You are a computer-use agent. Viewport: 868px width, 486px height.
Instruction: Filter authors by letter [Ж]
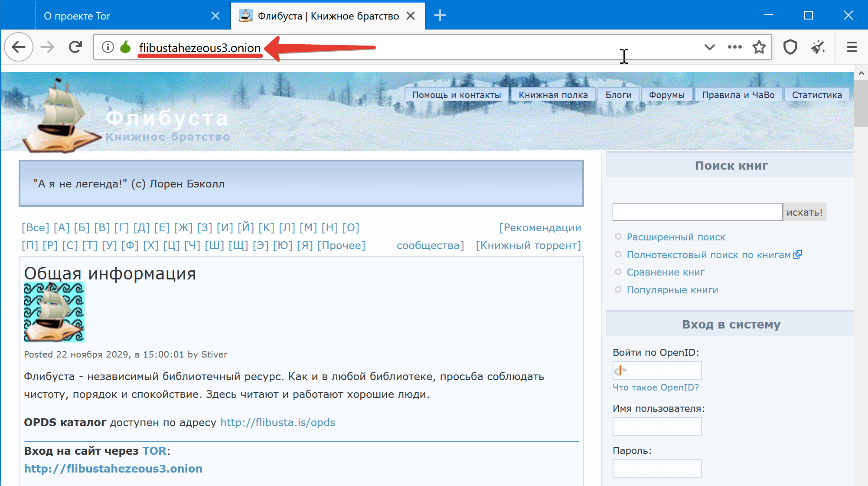pos(183,227)
